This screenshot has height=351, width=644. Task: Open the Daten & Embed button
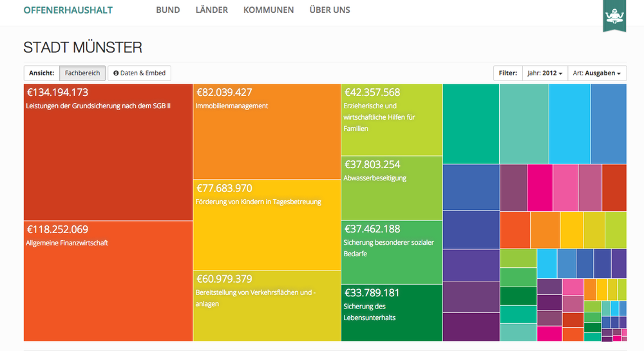point(140,73)
